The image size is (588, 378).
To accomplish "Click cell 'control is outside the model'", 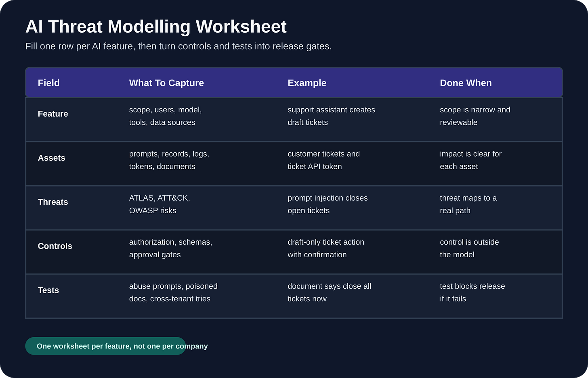I will [469, 248].
